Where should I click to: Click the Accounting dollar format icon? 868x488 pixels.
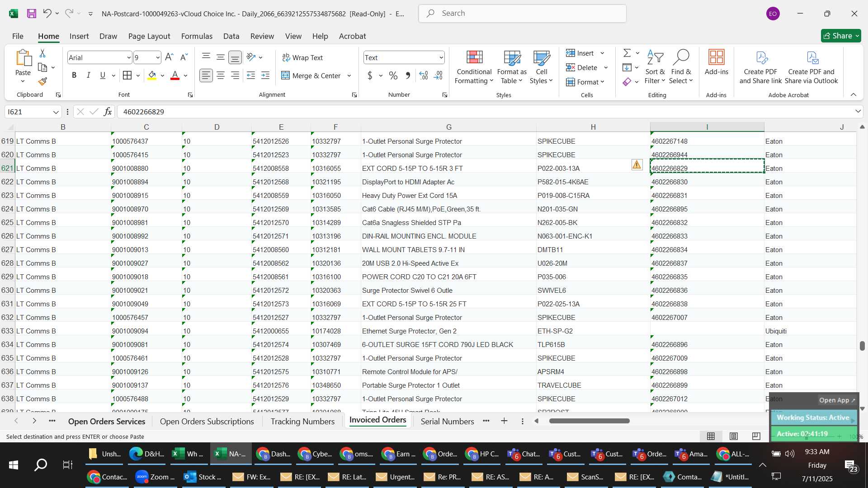click(370, 75)
